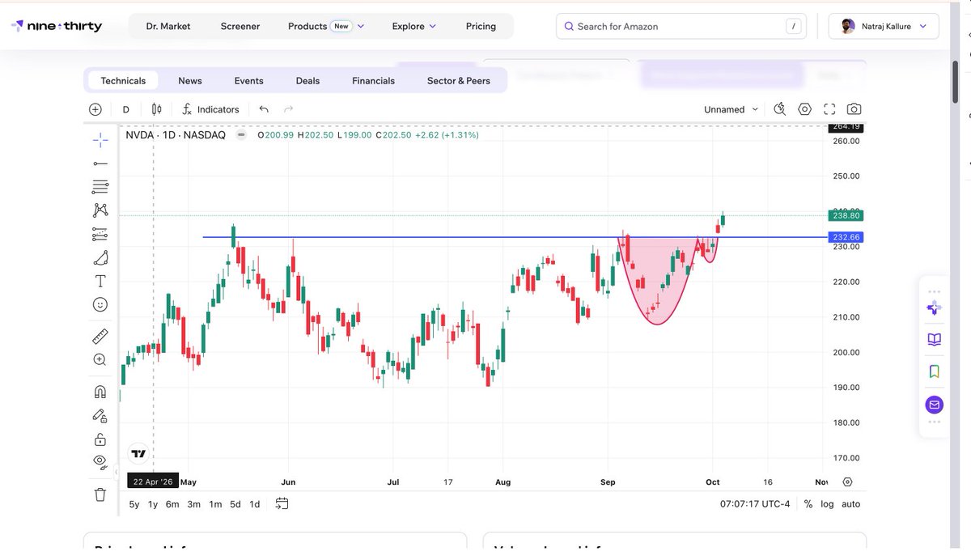
Task: Select the trend line drawing tool
Action: pyautogui.click(x=100, y=163)
